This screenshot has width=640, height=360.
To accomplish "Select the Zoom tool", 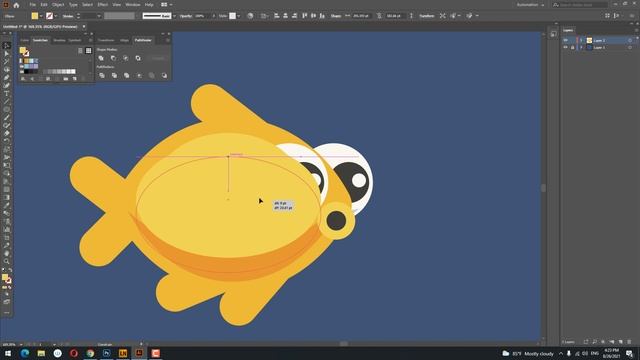I will (x=7, y=261).
